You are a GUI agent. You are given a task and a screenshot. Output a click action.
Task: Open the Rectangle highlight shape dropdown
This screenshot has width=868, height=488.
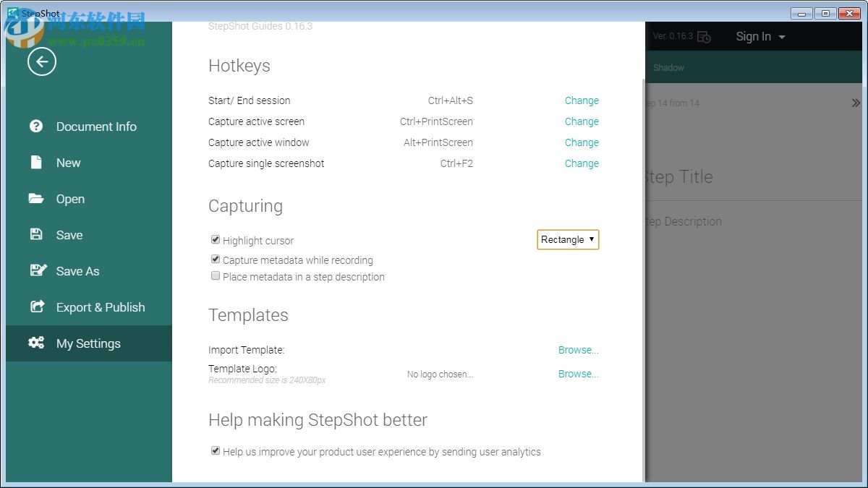pyautogui.click(x=568, y=239)
